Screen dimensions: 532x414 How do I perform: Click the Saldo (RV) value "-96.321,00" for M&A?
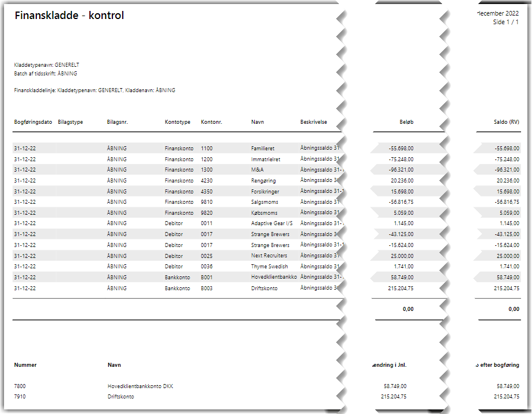point(507,170)
